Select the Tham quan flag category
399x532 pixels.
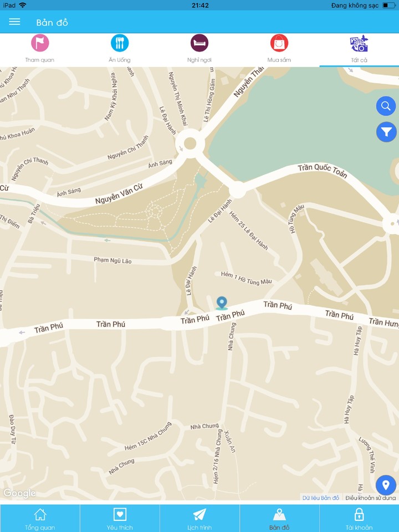tap(40, 49)
